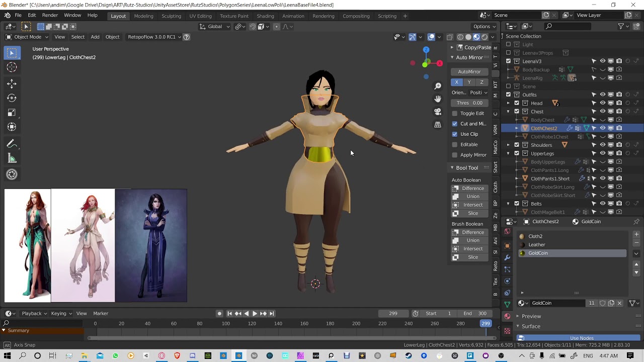
Task: Jump to timeline start
Action: click(x=230, y=314)
